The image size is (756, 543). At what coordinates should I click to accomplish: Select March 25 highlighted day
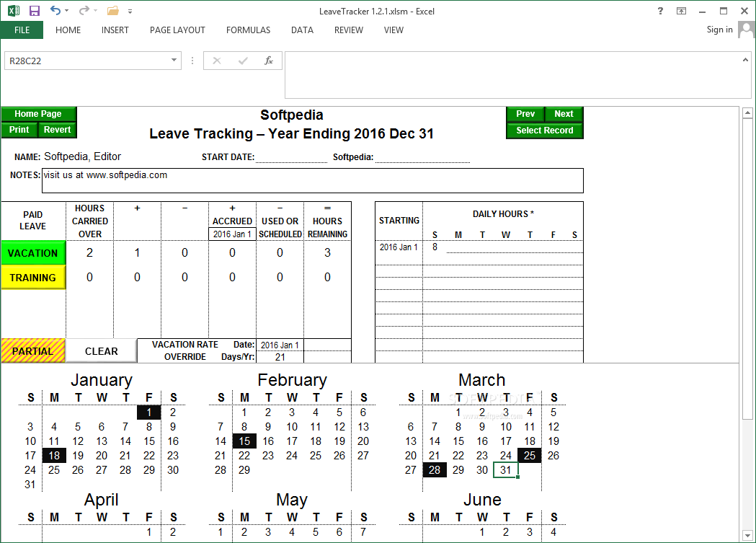pyautogui.click(x=530, y=455)
